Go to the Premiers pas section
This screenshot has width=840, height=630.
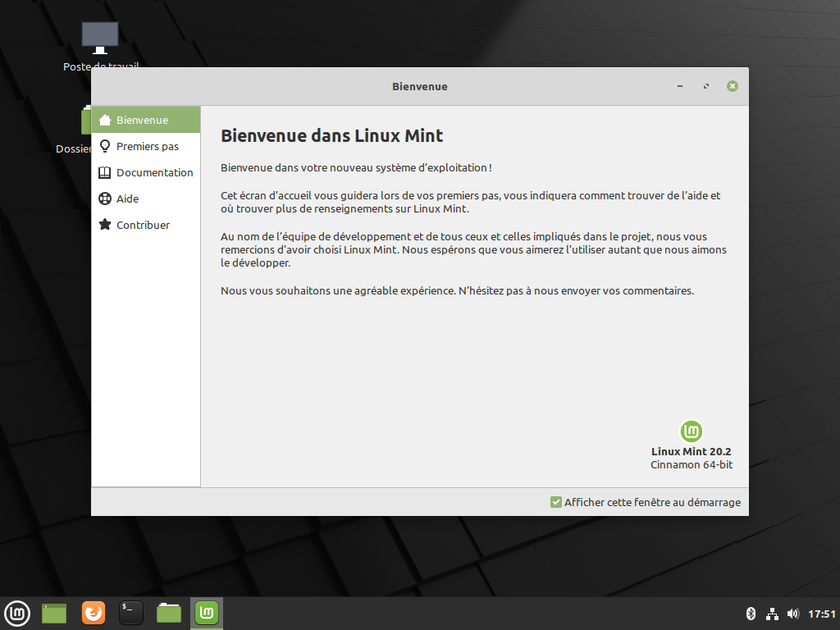pyautogui.click(x=146, y=146)
